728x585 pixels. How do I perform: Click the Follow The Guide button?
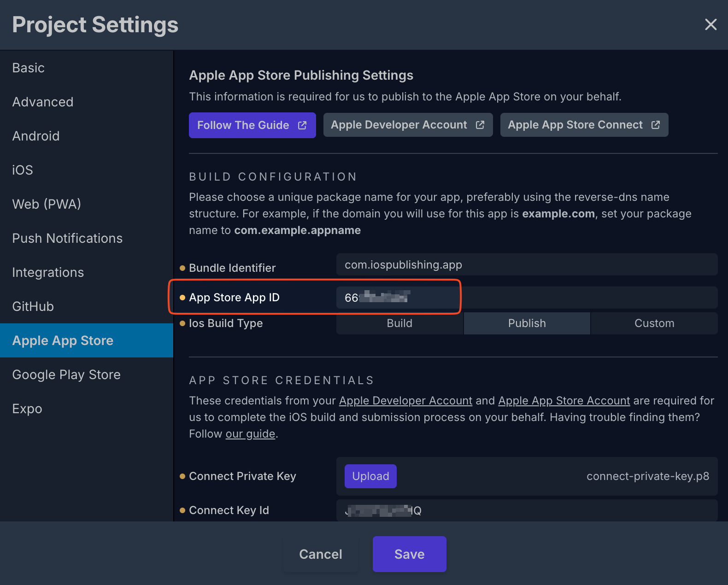[252, 125]
